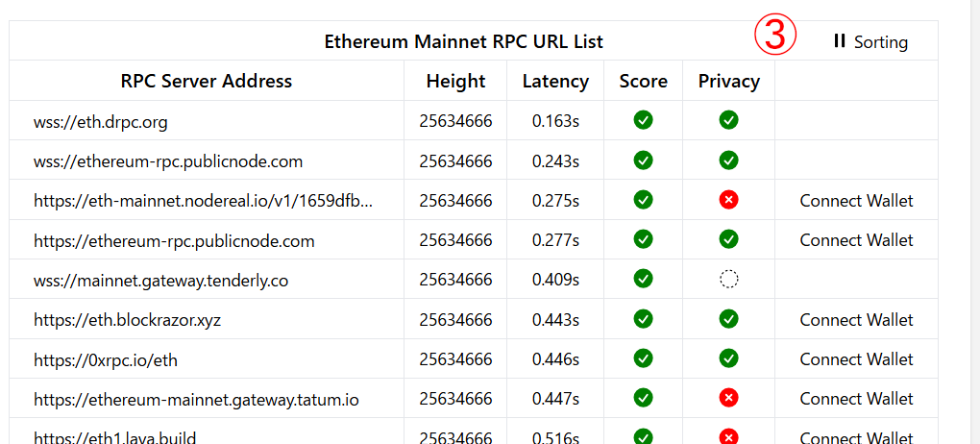
Task: Click the Privacy column header
Action: pyautogui.click(x=728, y=81)
